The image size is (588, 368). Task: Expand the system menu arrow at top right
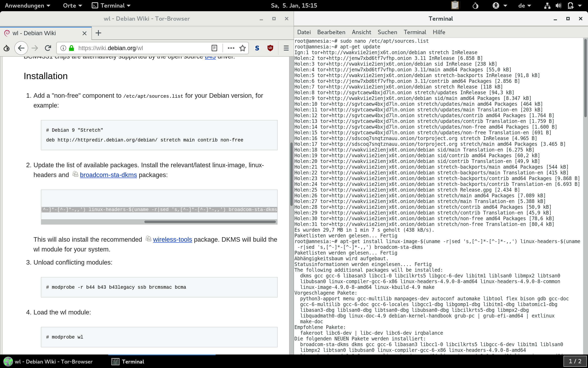pos(580,6)
